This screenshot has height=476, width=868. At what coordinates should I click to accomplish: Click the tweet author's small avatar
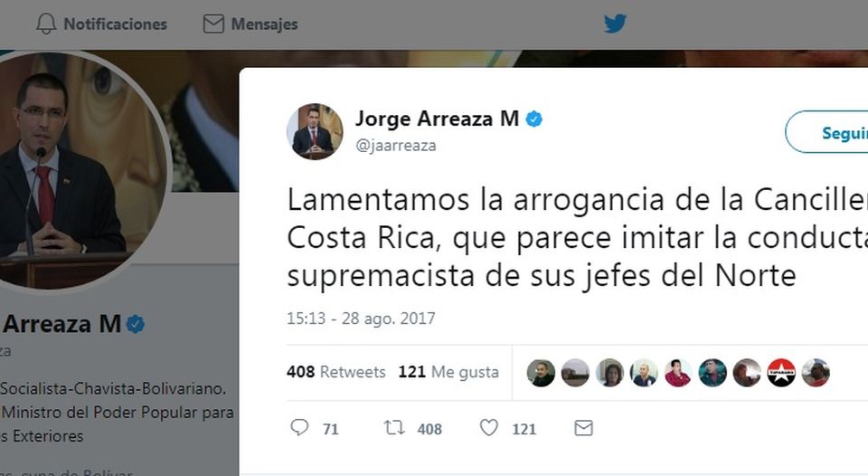(x=315, y=131)
